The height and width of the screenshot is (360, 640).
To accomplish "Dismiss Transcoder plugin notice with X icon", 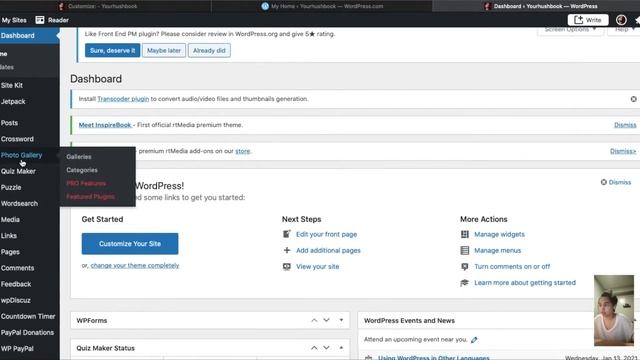I will (x=633, y=99).
